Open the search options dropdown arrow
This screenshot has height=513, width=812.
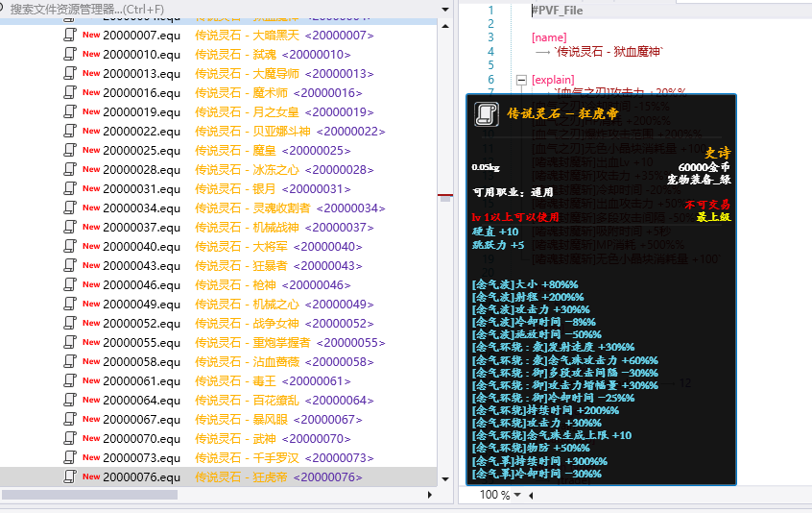(x=444, y=9)
